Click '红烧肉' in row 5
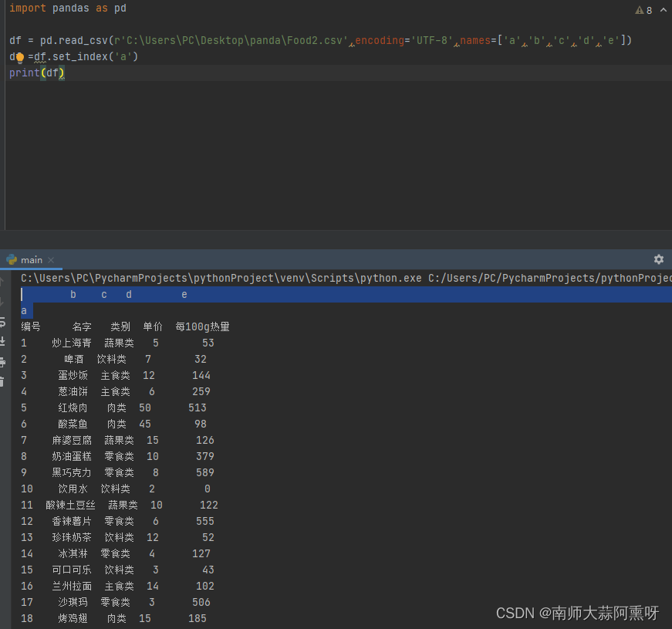672x629 pixels. coord(73,408)
